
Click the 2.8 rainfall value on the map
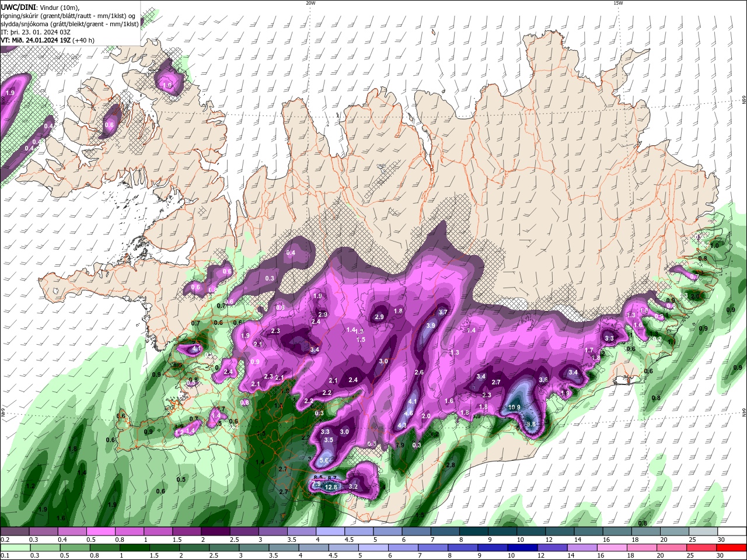tap(450, 465)
